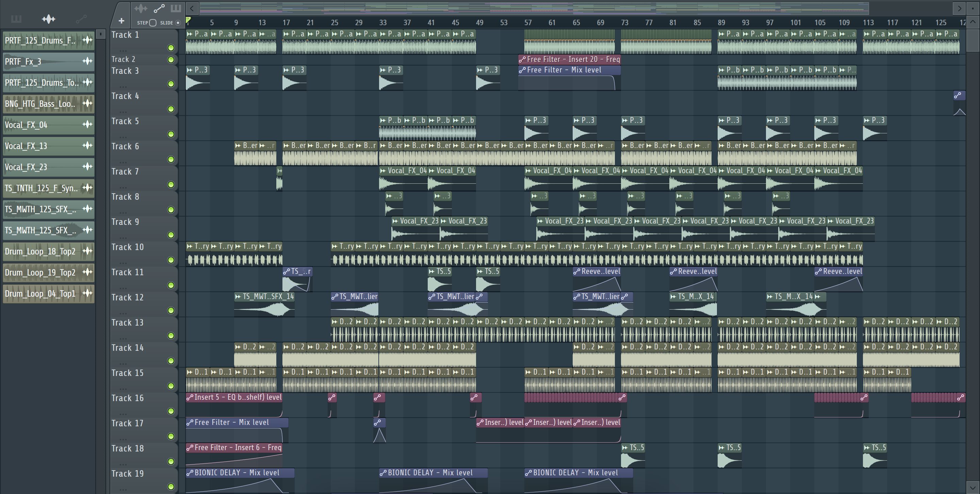980x494 pixels.
Task: Select Free Filter - Mix level clip on Track 3
Action: tap(570, 78)
